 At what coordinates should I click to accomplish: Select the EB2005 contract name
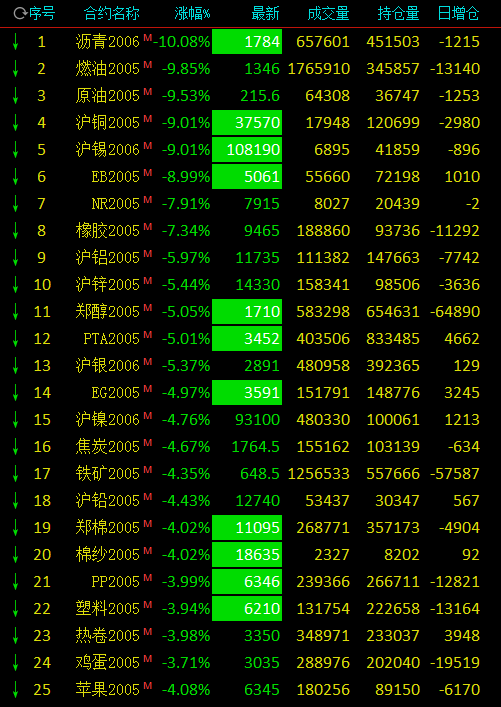pyautogui.click(x=115, y=177)
